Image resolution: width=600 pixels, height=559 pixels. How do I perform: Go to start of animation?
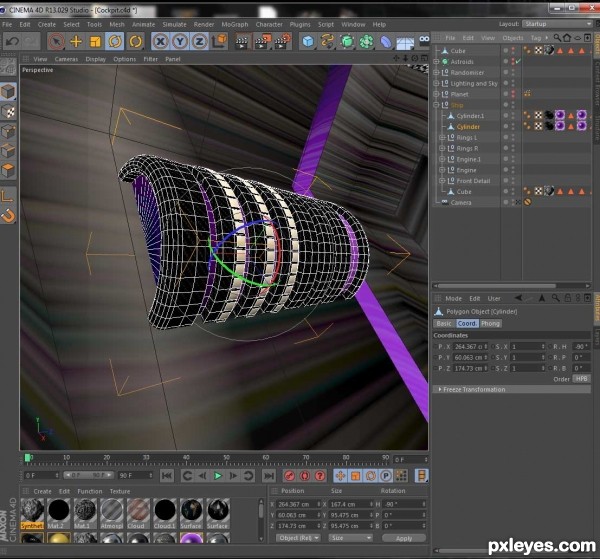pyautogui.click(x=167, y=476)
